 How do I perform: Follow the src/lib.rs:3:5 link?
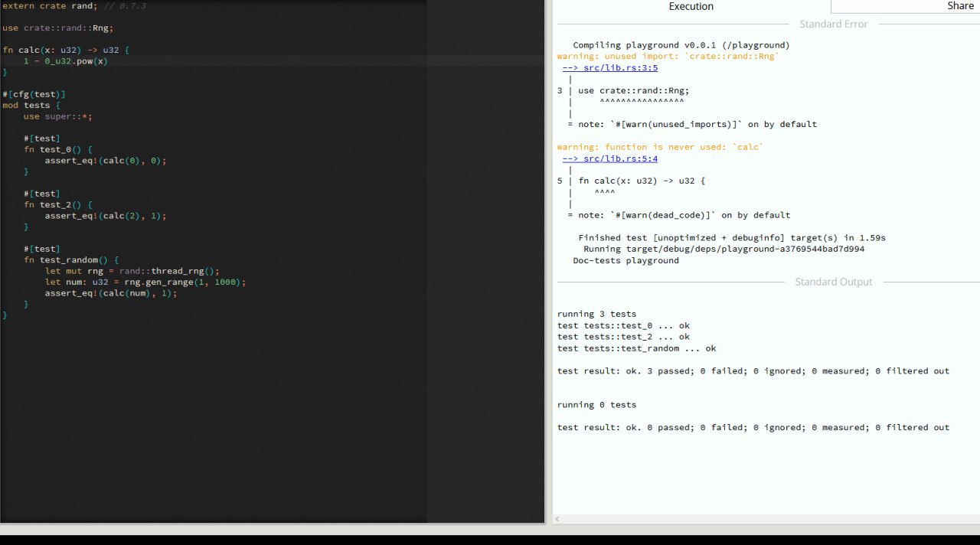coord(610,68)
